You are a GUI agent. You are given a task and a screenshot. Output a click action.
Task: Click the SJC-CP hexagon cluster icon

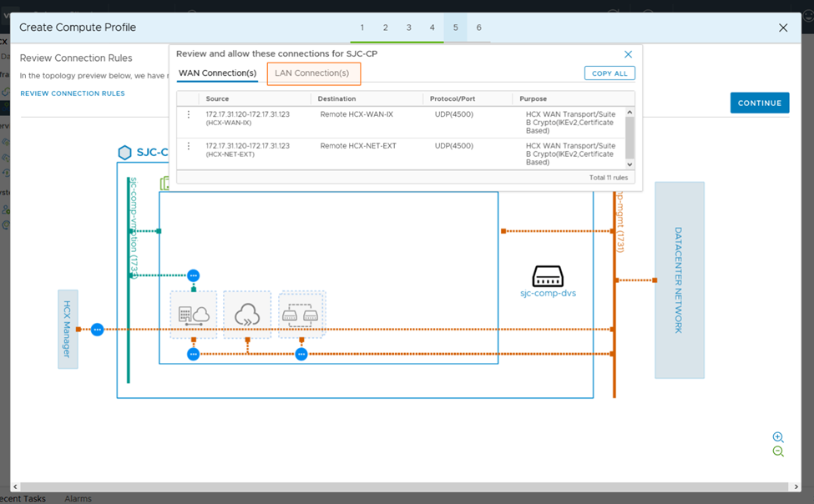tap(124, 153)
